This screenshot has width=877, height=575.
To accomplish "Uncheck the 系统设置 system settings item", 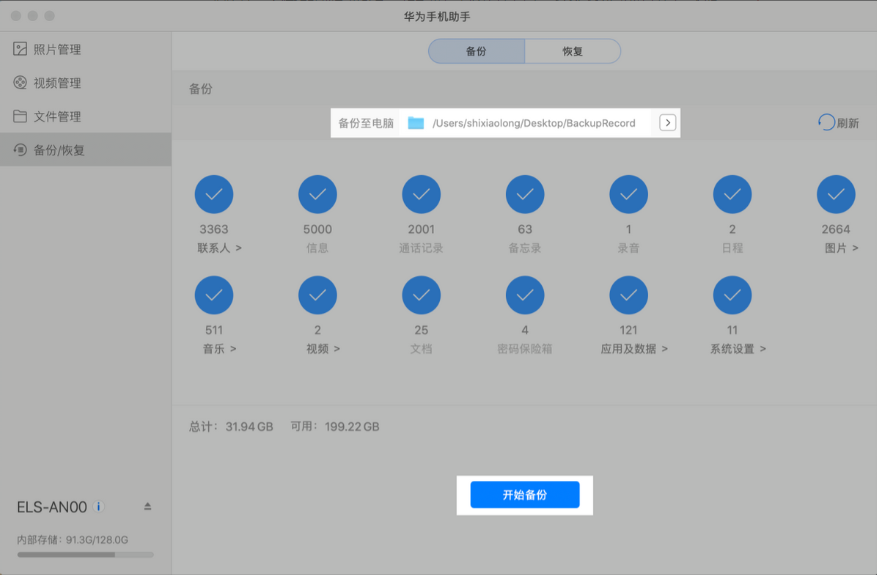I will (732, 295).
